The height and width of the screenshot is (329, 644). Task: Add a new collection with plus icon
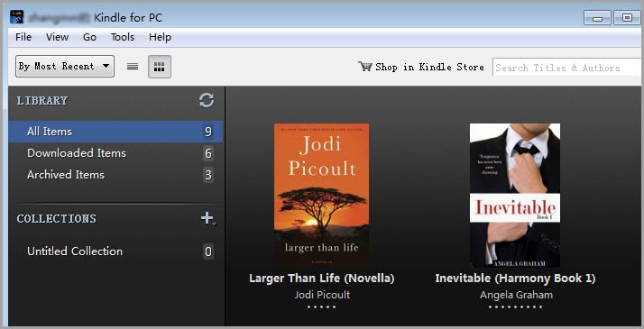(x=207, y=218)
